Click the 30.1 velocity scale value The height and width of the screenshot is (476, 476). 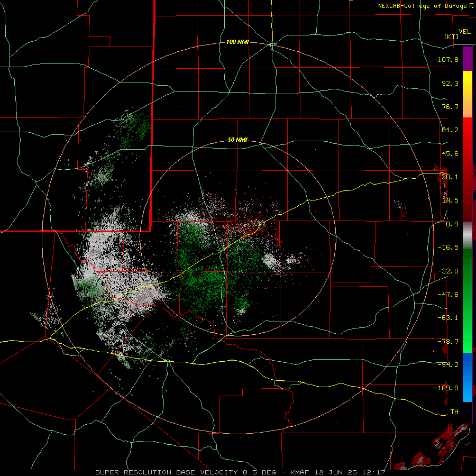point(450,177)
